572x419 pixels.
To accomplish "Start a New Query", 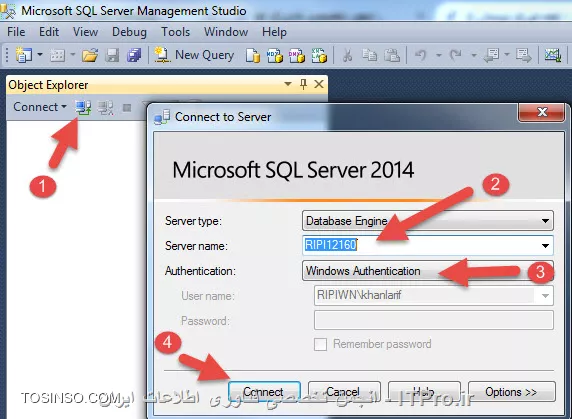I will click(x=194, y=55).
